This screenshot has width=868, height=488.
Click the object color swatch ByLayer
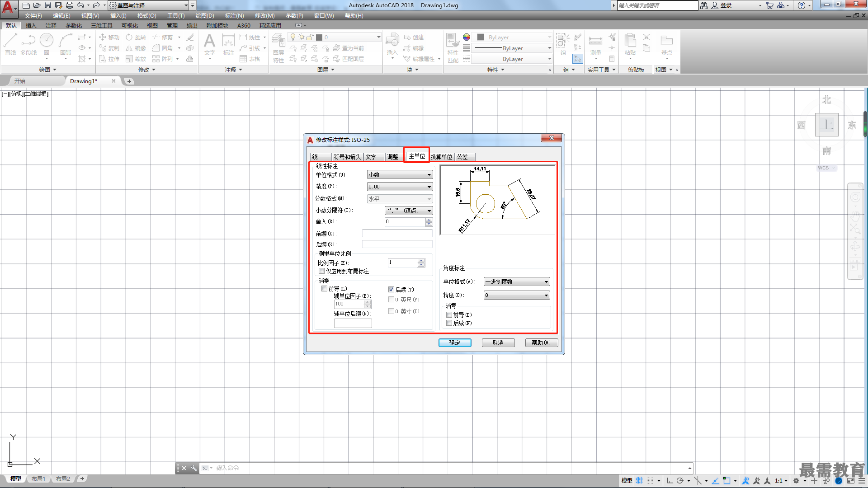coord(481,37)
